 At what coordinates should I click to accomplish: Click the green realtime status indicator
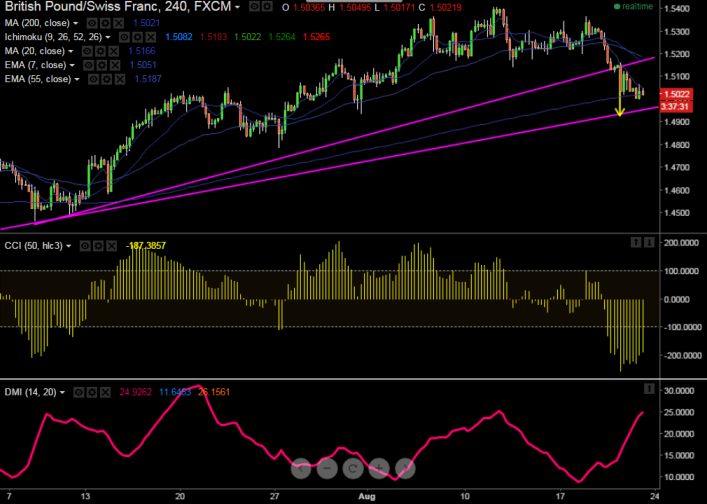tap(634, 7)
